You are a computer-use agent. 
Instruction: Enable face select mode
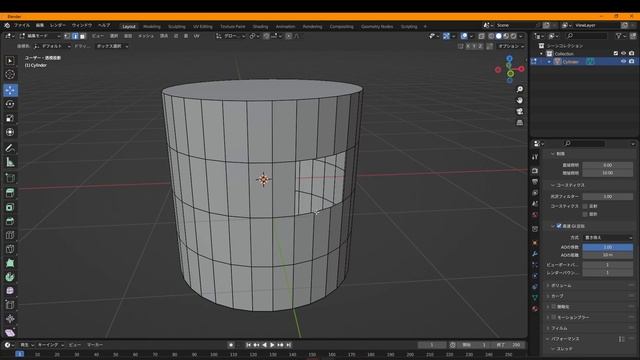pos(82,36)
